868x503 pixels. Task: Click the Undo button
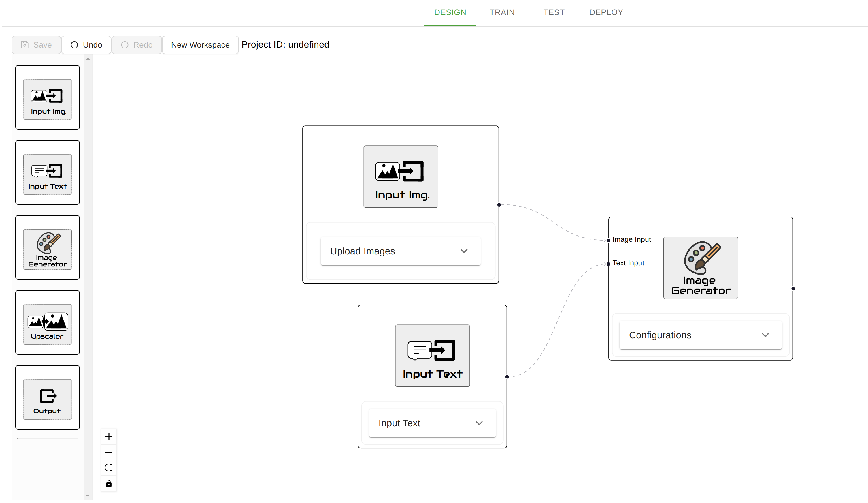(86, 45)
